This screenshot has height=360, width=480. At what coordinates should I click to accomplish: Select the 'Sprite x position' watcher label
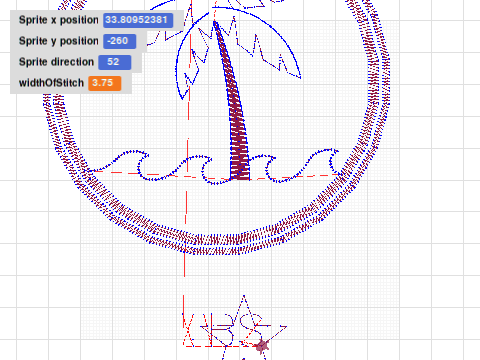59,20
